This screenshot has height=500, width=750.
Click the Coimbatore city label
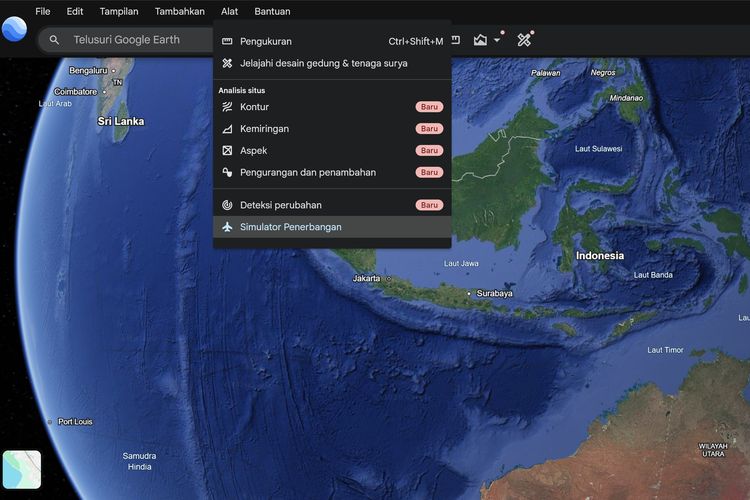tap(75, 91)
